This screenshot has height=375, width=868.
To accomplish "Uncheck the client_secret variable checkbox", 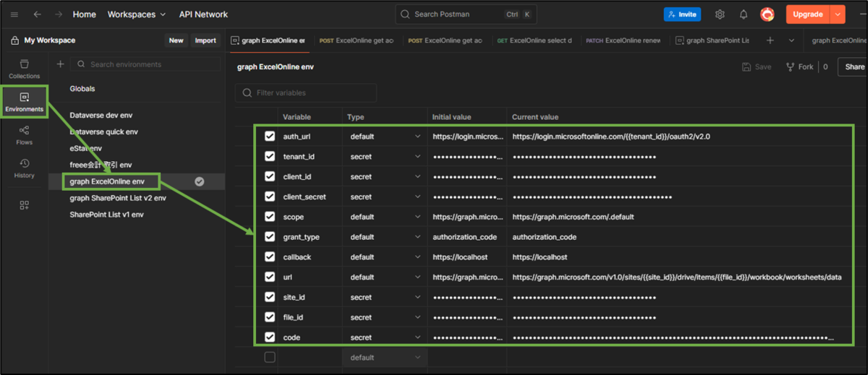I will [x=270, y=197].
